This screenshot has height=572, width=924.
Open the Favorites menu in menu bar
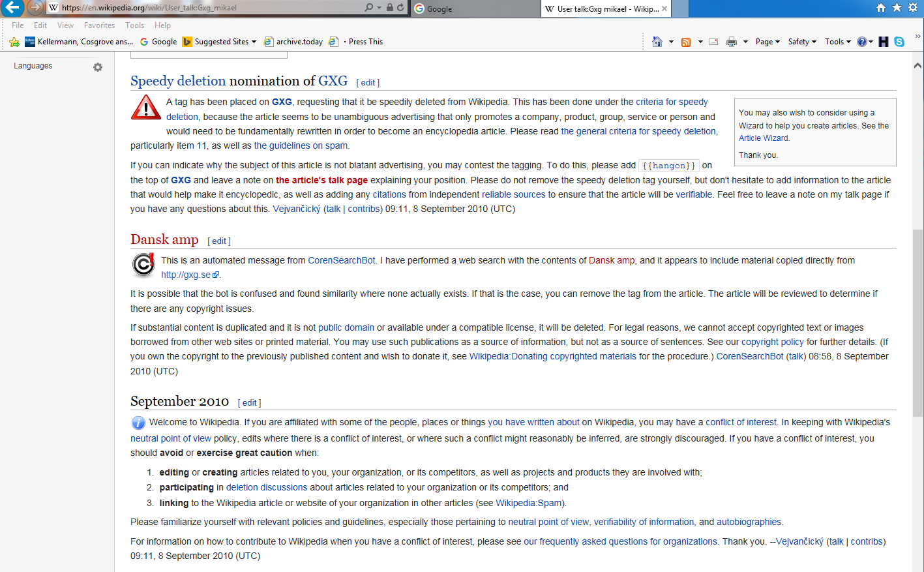click(99, 25)
